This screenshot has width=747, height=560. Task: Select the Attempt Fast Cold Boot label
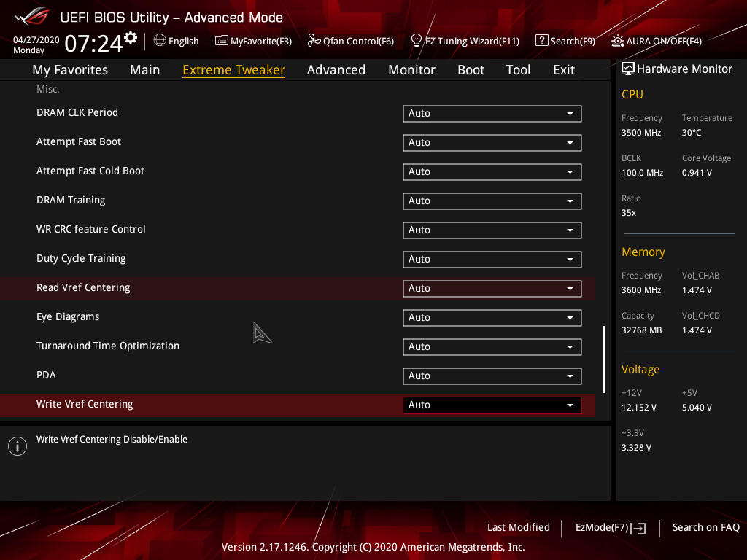pos(90,171)
